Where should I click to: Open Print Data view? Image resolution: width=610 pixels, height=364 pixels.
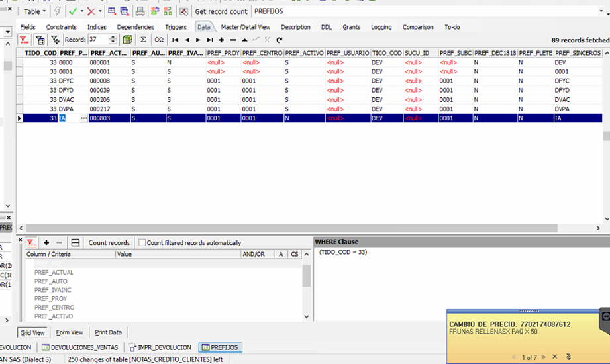[108, 332]
